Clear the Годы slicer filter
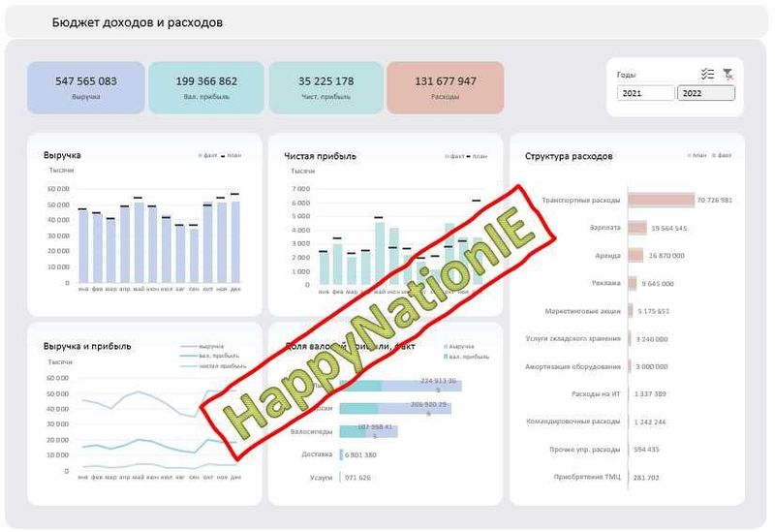This screenshot has height=532, width=775. (x=728, y=75)
